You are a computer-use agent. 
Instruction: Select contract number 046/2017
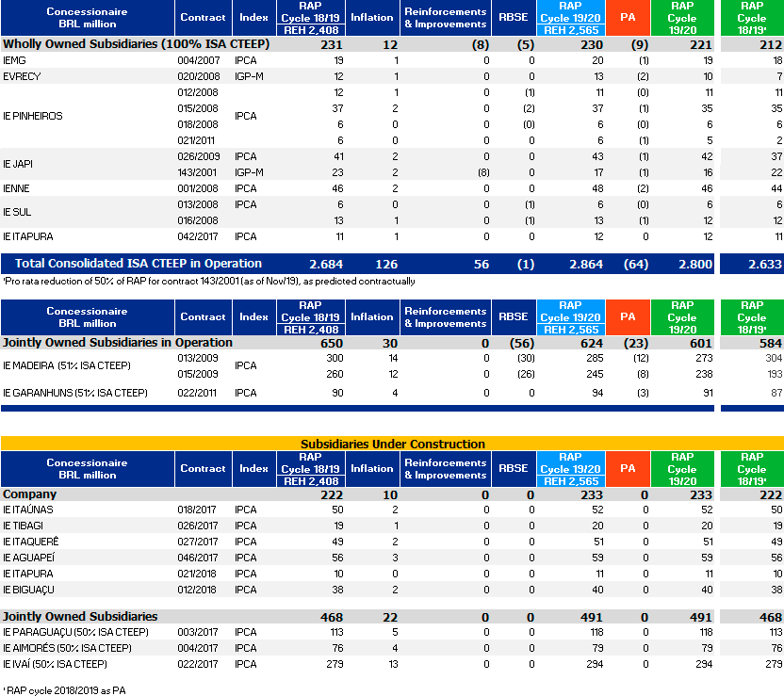(198, 558)
